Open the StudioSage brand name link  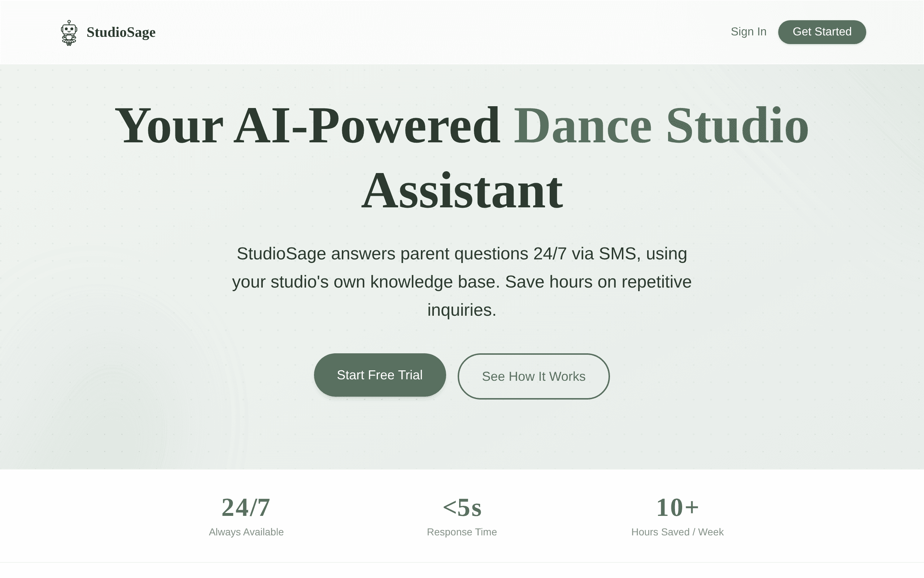click(121, 33)
